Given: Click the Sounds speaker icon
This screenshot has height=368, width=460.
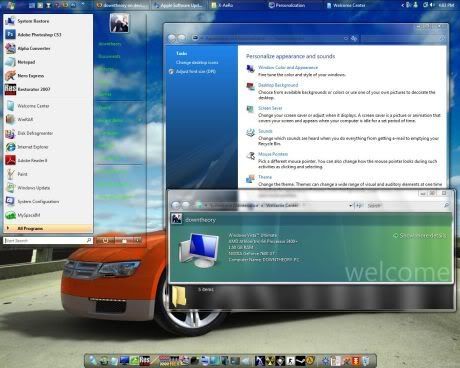Looking at the screenshot, I should (x=250, y=132).
